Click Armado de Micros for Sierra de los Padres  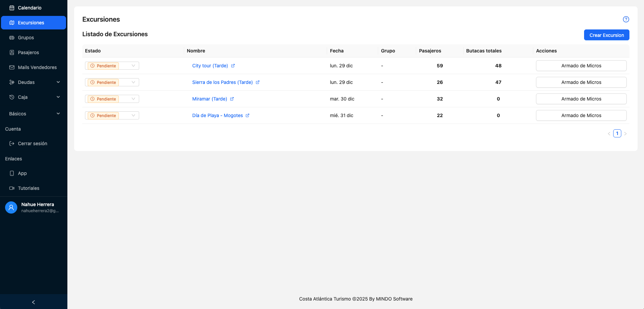pyautogui.click(x=581, y=82)
